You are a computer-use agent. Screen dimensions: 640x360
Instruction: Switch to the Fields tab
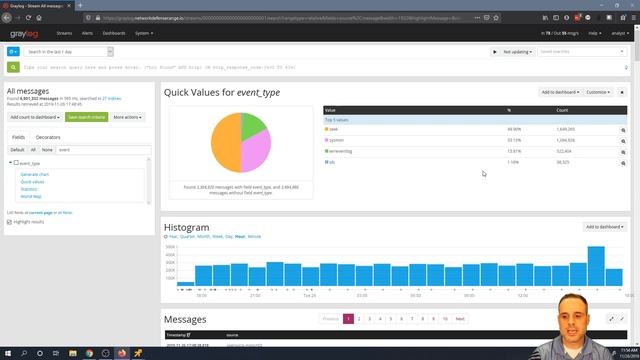(18, 137)
